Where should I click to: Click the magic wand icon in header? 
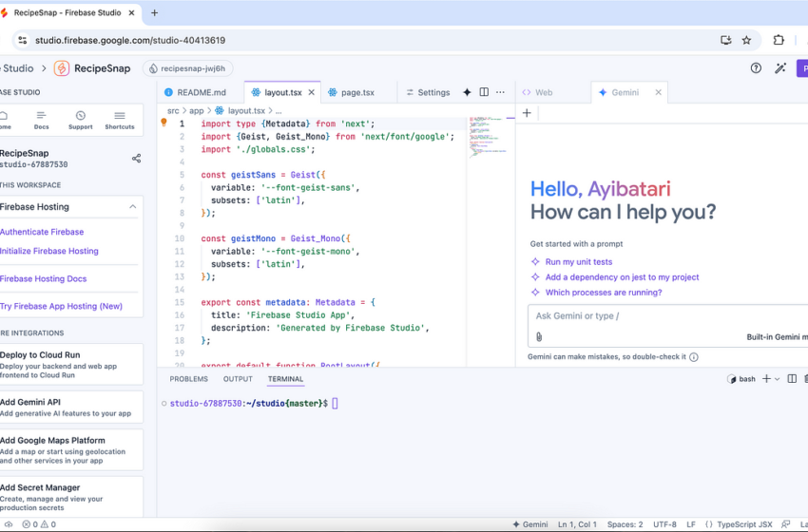click(x=780, y=68)
